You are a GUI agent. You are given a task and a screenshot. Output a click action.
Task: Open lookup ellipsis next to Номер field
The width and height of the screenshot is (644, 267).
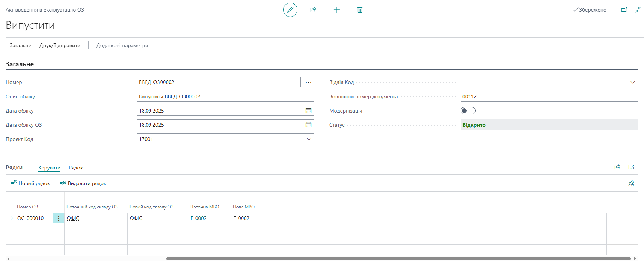308,82
